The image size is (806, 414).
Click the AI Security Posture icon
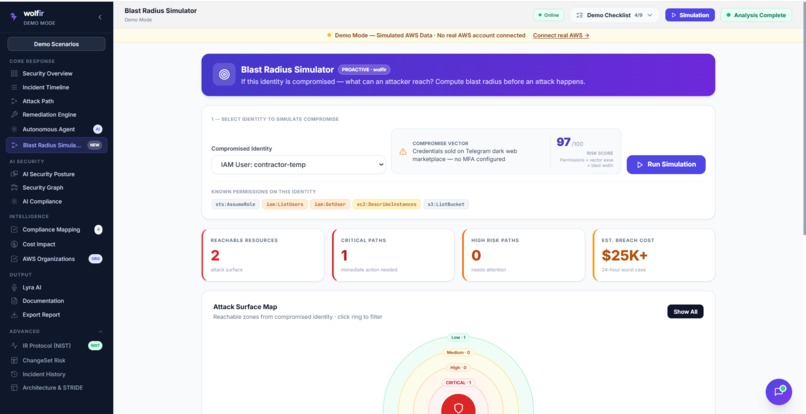point(14,174)
